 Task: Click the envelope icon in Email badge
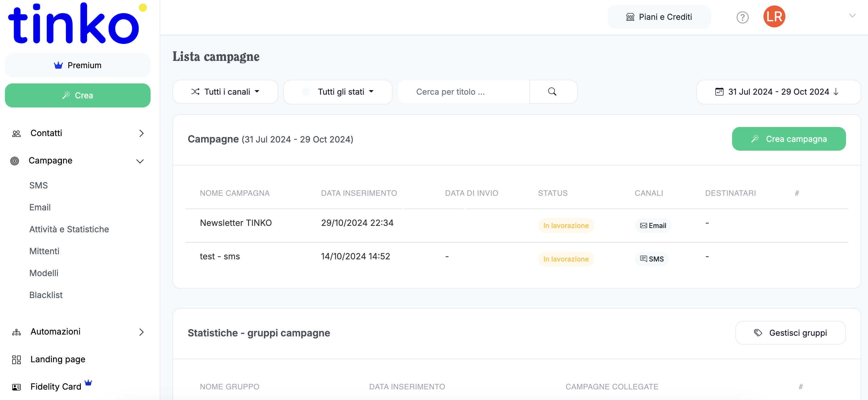point(643,225)
